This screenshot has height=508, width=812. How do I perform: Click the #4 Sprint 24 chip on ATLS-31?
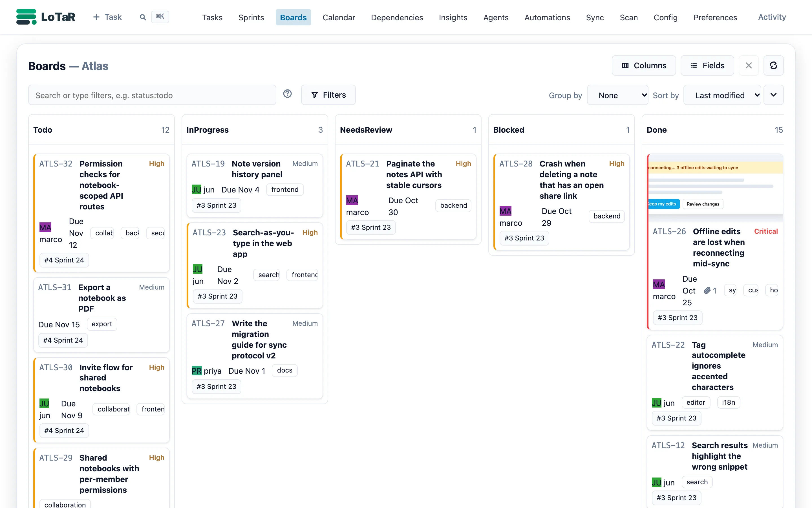63,340
